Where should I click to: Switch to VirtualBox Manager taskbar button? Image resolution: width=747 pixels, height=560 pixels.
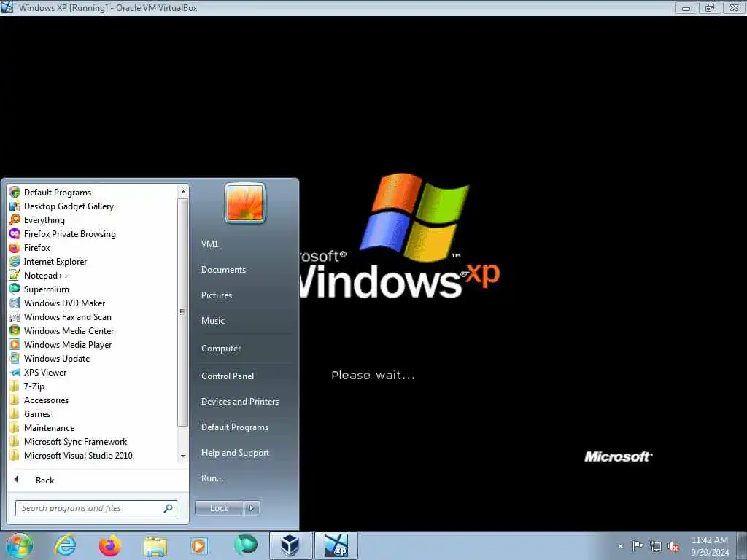click(291, 545)
